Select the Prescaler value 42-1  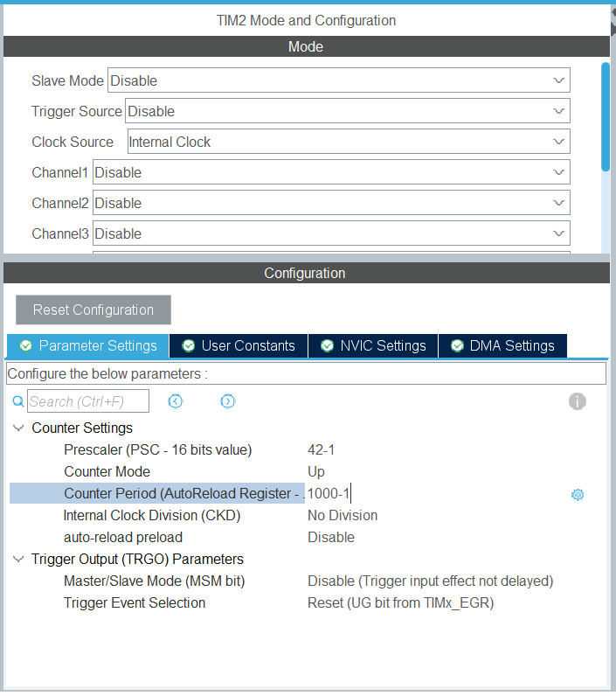point(322,450)
